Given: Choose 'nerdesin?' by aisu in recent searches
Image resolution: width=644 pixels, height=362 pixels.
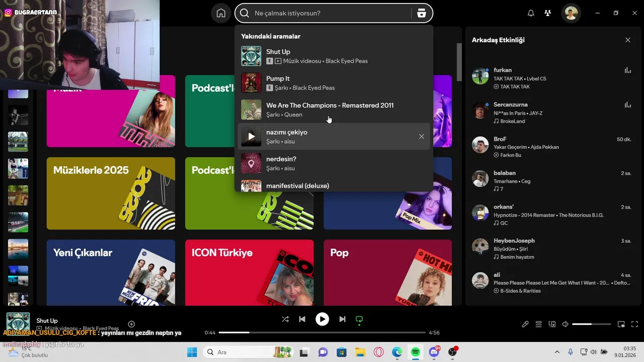Looking at the screenshot, I should pyautogui.click(x=334, y=163).
